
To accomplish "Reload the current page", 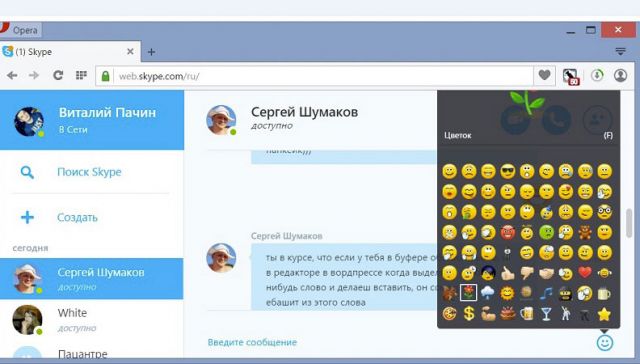I will coord(58,75).
